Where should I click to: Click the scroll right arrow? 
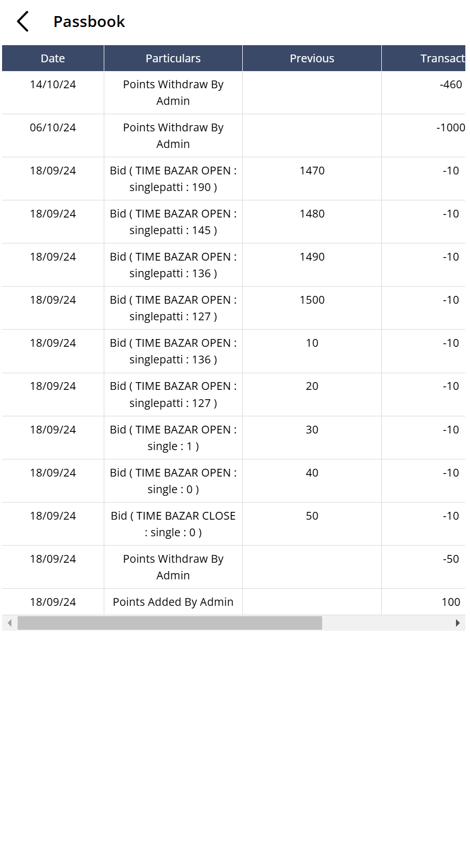pyautogui.click(x=457, y=623)
